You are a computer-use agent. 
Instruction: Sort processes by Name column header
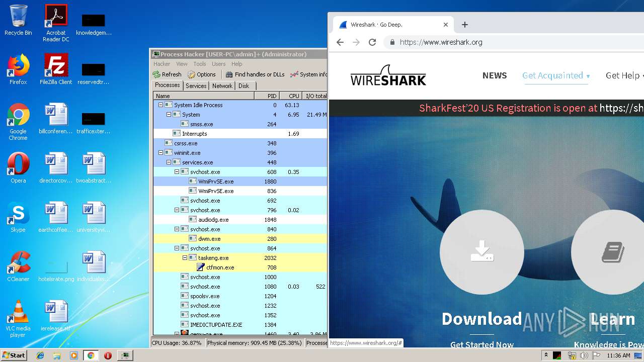tap(204, 96)
